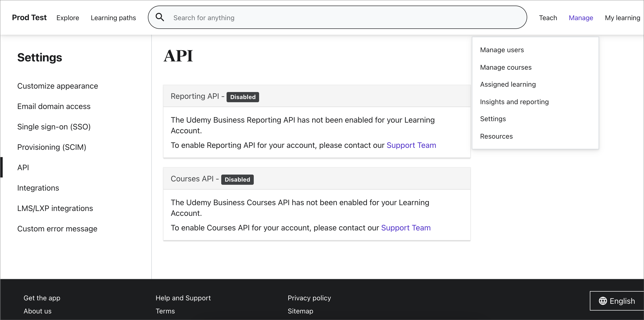The height and width of the screenshot is (320, 644).
Task: Toggle Reporting API disabled status
Action: pyautogui.click(x=242, y=97)
